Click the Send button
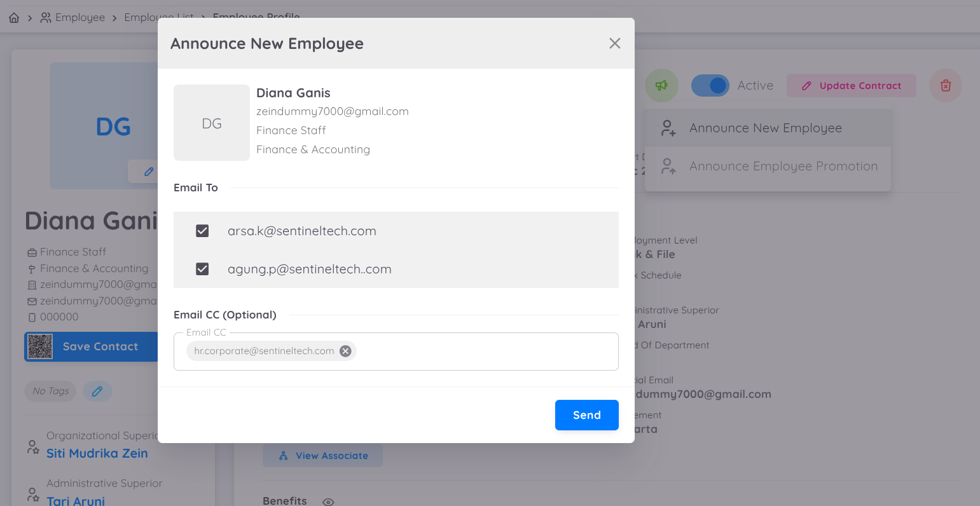 586,414
